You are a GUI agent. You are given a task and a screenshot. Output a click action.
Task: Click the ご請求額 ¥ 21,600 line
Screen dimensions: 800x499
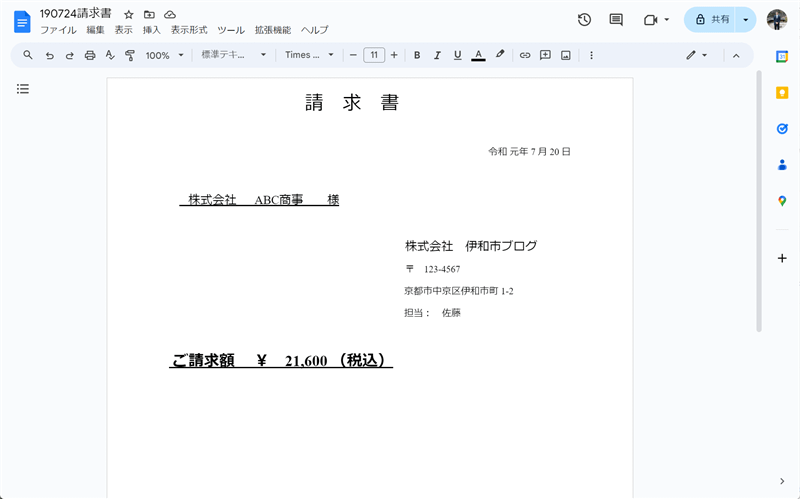point(281,360)
